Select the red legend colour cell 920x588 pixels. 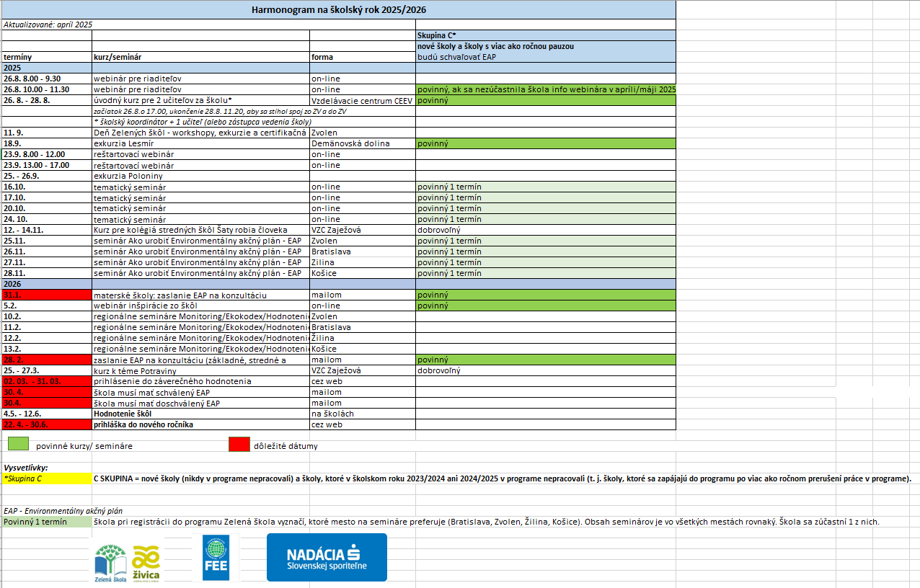(x=240, y=445)
